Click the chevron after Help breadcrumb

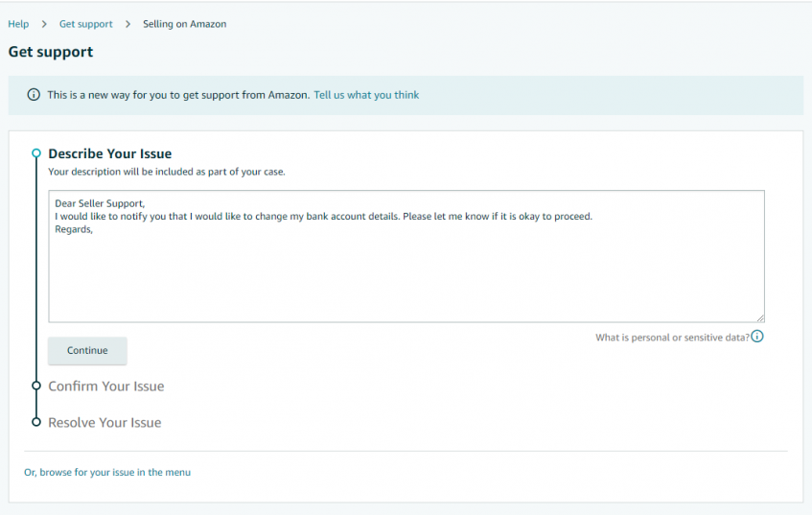(44, 24)
